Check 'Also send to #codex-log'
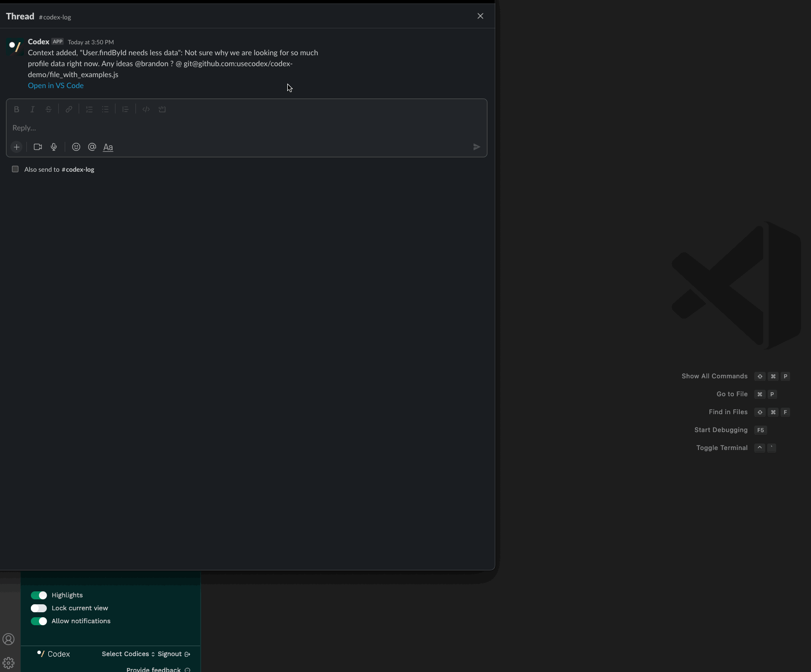Image resolution: width=811 pixels, height=672 pixels. coord(15,169)
